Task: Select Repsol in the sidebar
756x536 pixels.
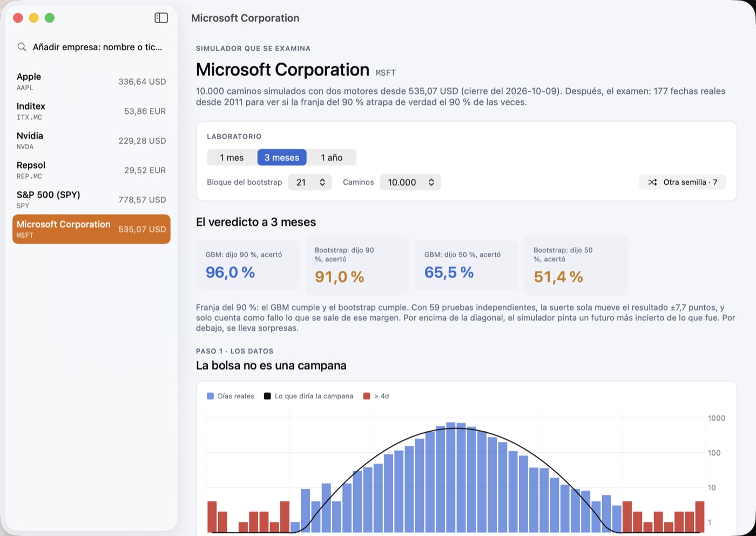Action: [91, 170]
